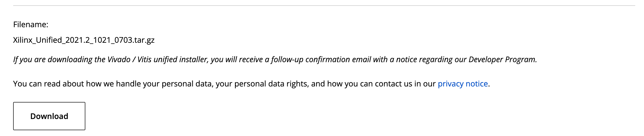Click the Xilinx_Unified tar.gz filename text
The height and width of the screenshot is (136, 644).
84,40
